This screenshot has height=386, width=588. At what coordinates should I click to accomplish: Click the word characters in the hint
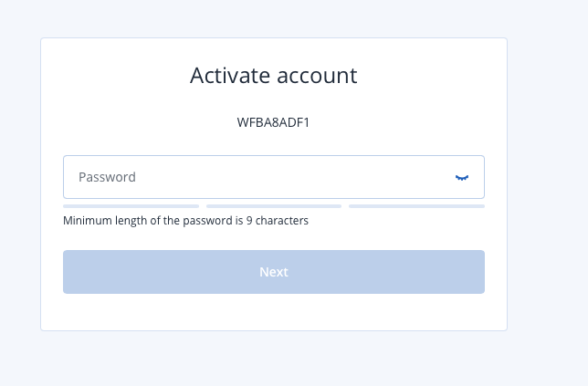pos(282,220)
